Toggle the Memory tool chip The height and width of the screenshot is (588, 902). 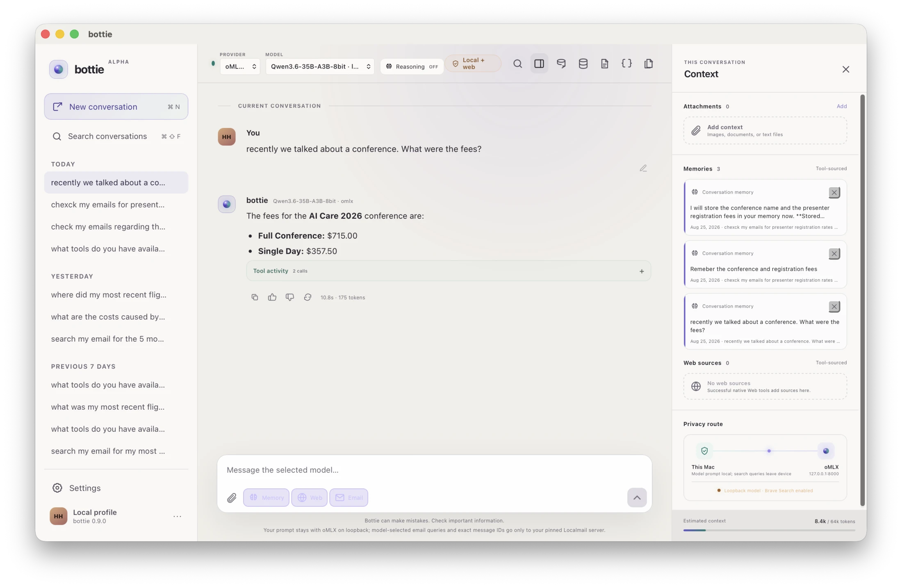point(266,497)
